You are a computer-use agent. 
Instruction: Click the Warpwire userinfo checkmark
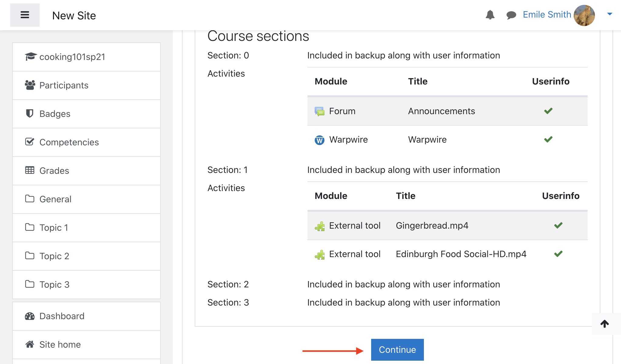pos(548,139)
